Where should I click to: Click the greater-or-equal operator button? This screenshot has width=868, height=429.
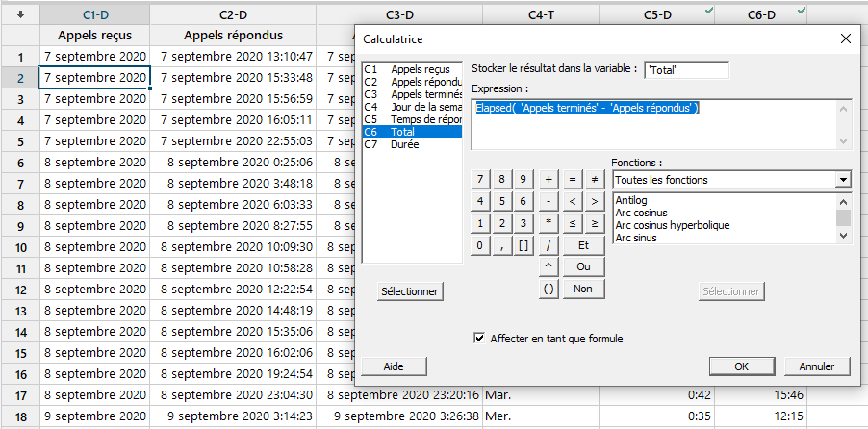pos(595,223)
